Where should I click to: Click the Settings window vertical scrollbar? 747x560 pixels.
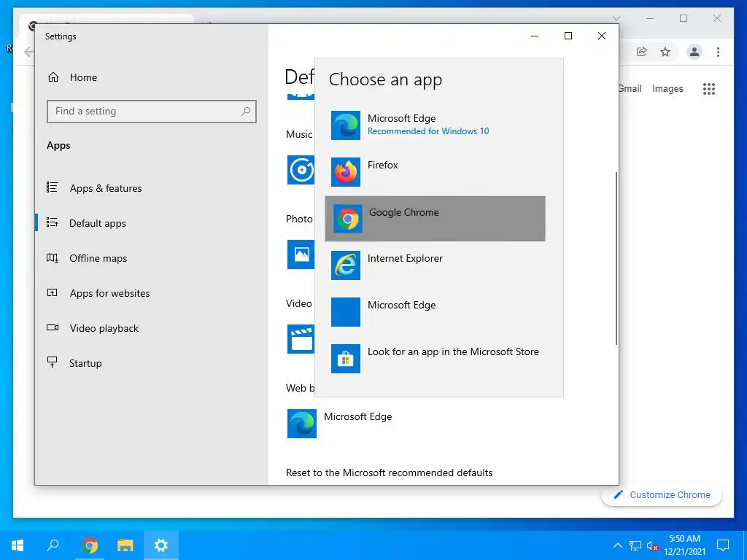click(616, 258)
